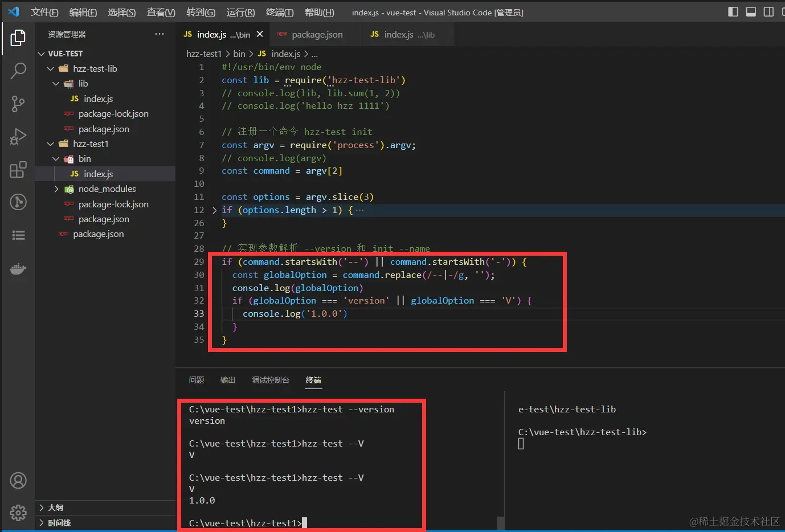Focus the right terminal pane at C:\vue-test\hzz-test-lib> prompt
Viewport: 785px width, 532px height.
[582, 432]
